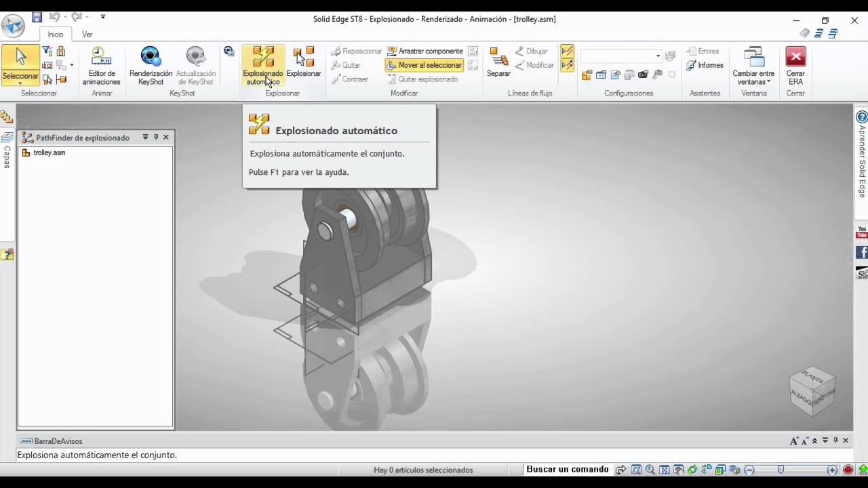Select trolley.asm in PathFinder tree
The width and height of the screenshot is (868, 488).
click(43, 153)
